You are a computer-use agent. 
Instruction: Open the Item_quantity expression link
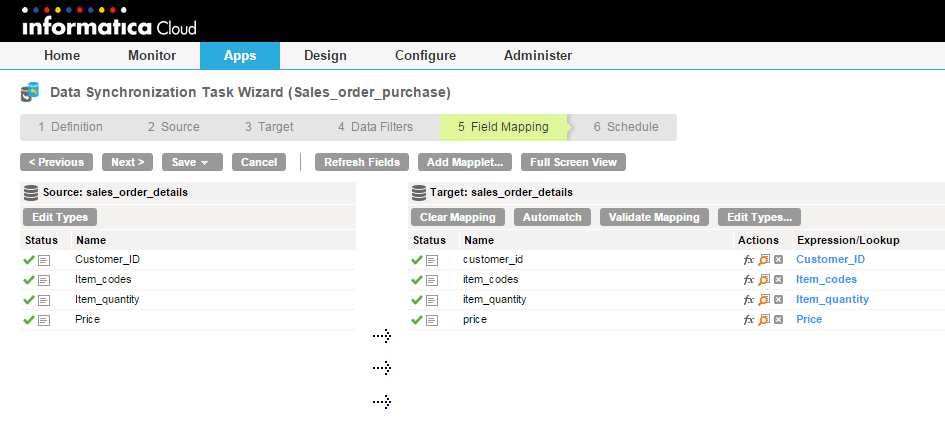(x=832, y=299)
